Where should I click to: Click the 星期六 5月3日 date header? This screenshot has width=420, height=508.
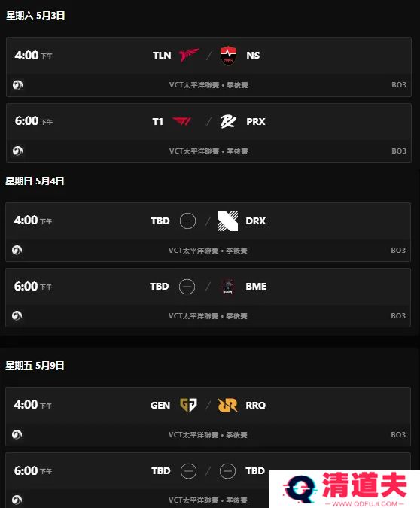pos(35,15)
